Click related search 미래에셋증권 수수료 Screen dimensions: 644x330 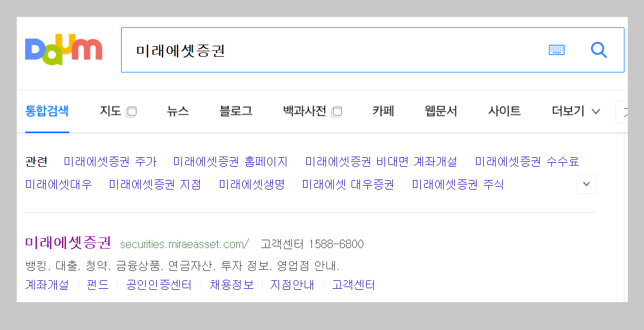527,161
